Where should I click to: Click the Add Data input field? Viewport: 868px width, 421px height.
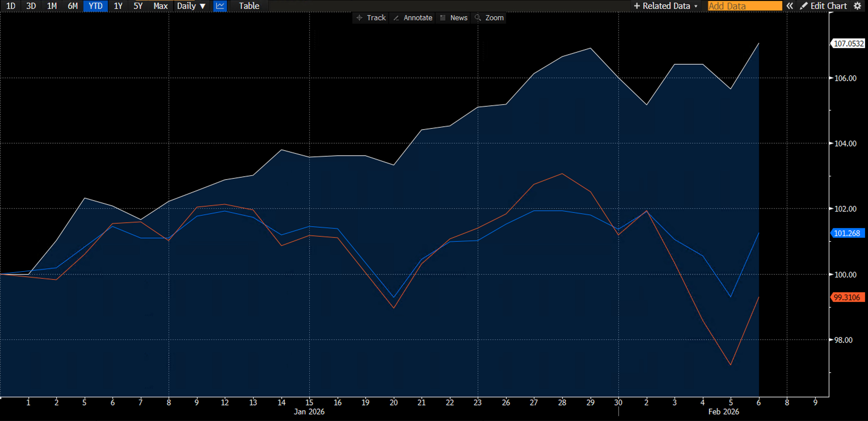pyautogui.click(x=745, y=6)
